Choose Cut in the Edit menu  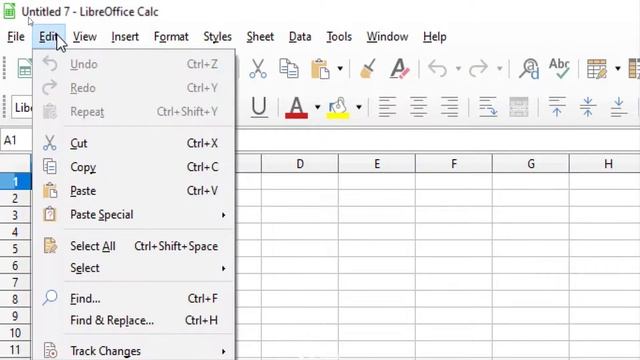click(x=134, y=143)
